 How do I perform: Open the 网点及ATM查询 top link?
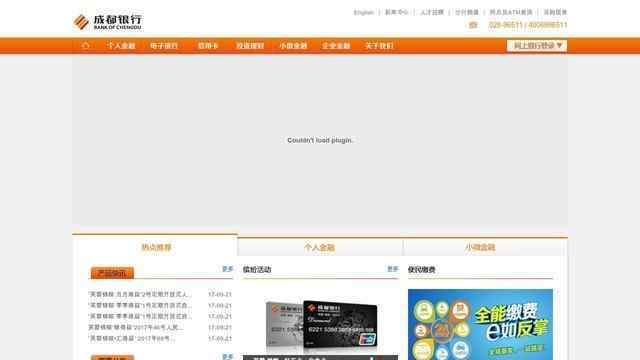511,12
